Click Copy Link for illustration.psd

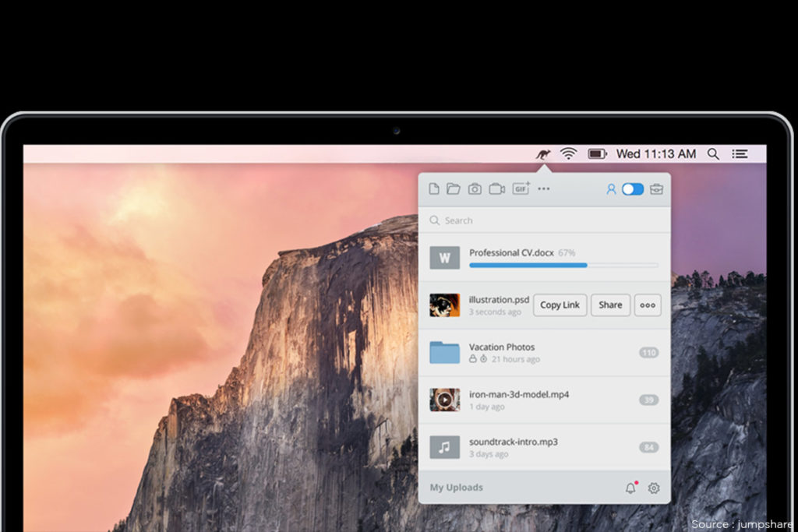point(560,305)
